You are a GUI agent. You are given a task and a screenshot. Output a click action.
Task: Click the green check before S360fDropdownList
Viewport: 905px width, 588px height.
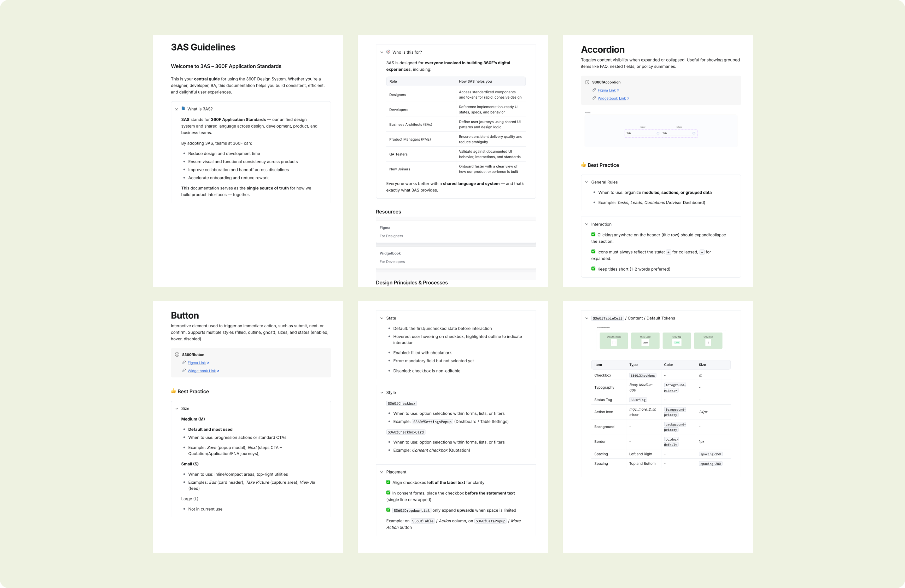[x=388, y=510]
